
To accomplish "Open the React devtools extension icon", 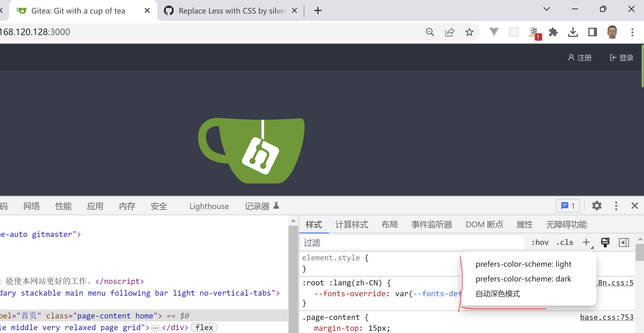I will pos(514,32).
